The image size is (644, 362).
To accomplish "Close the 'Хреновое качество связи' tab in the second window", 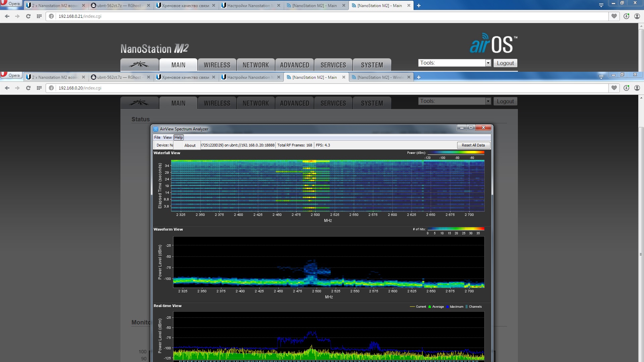I will click(x=213, y=77).
